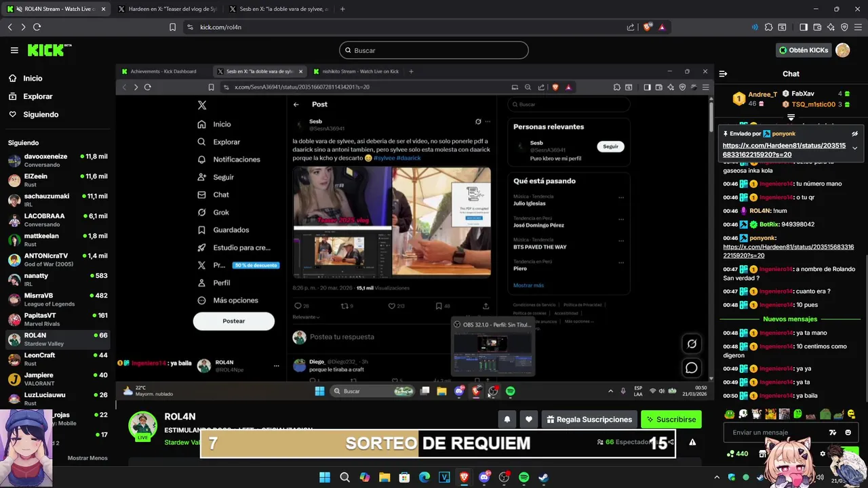868x488 pixels.
Task: Click the 440 channel points balance
Action: 737,453
